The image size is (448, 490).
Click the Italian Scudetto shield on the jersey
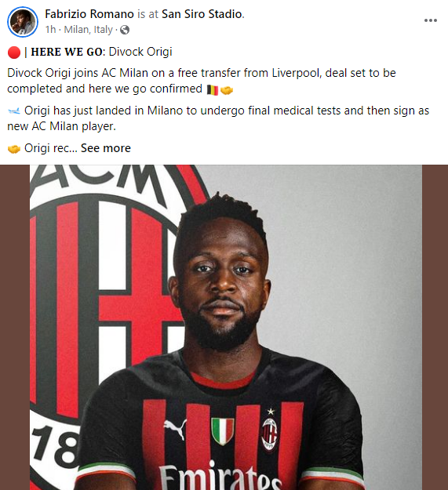point(223,431)
